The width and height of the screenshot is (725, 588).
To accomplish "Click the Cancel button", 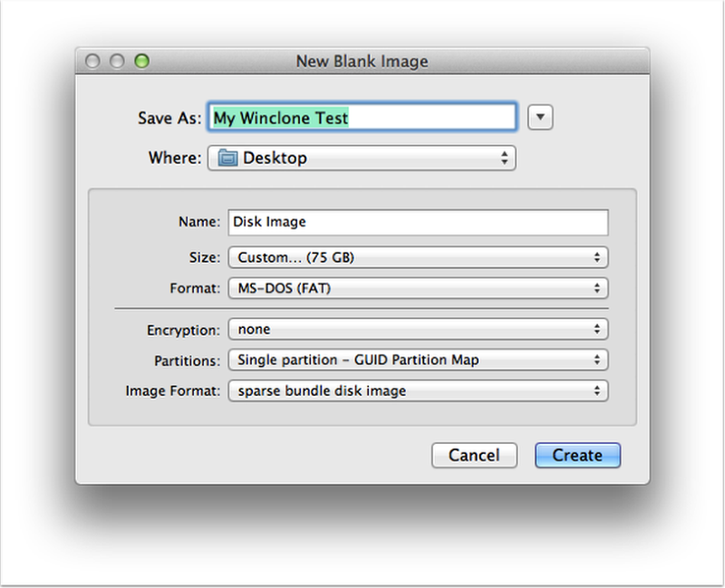I will (x=474, y=455).
